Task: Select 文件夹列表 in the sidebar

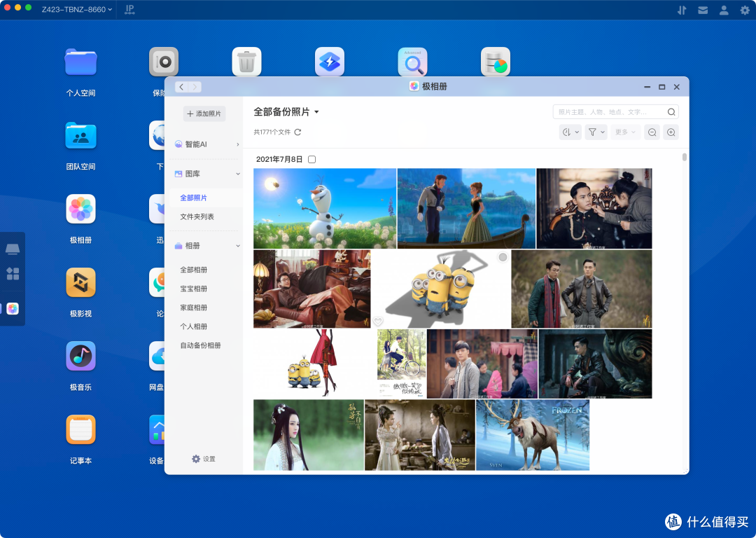Action: pyautogui.click(x=197, y=216)
